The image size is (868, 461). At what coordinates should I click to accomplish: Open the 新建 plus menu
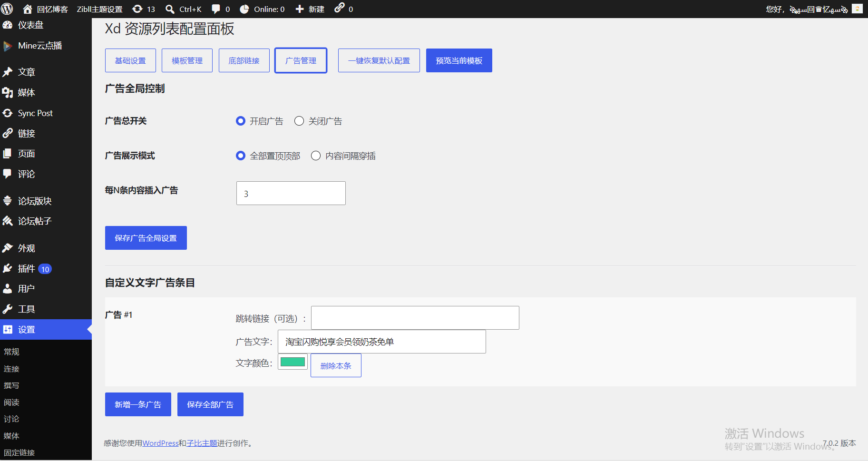click(310, 9)
